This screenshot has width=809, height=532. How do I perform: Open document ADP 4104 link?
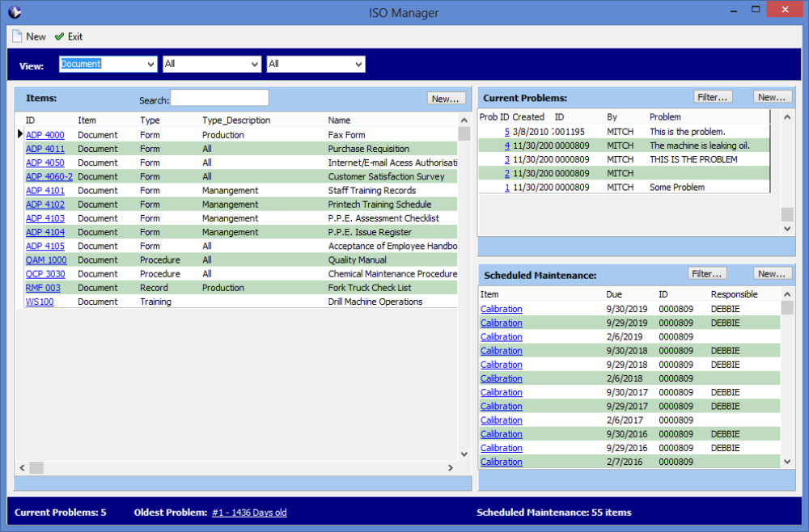[x=44, y=232]
